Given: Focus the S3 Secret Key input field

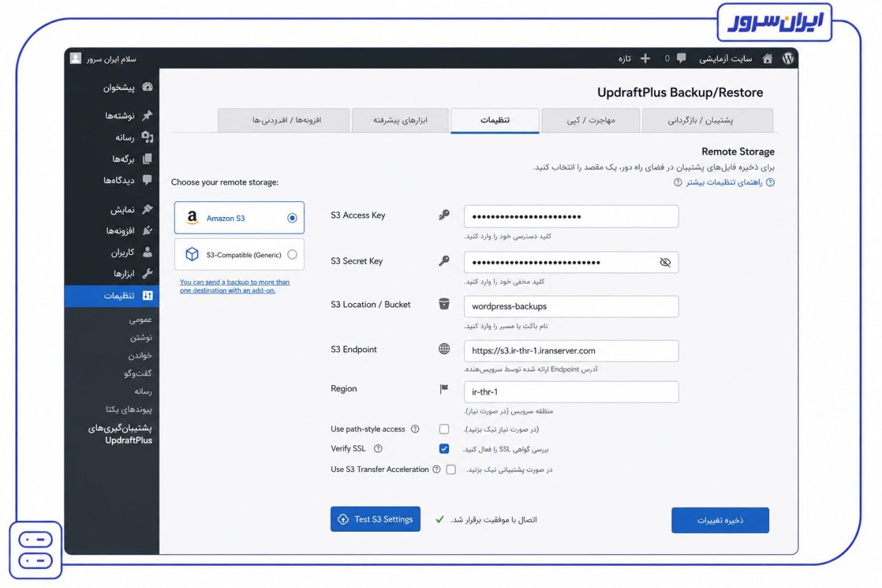Looking at the screenshot, I should 571,262.
